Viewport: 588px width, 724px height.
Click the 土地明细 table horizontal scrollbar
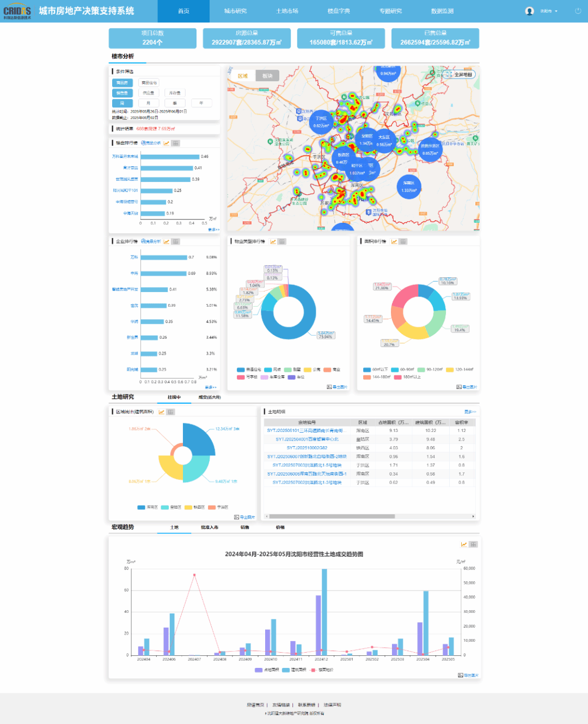[332, 516]
